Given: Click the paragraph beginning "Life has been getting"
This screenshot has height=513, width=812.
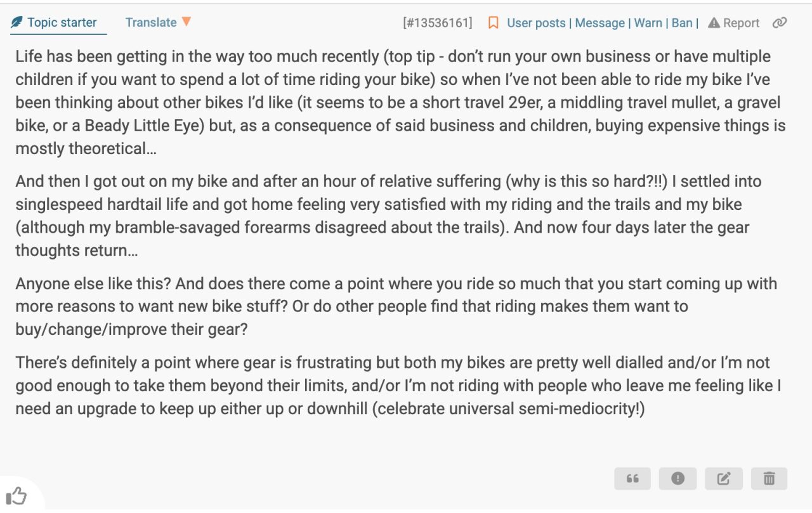Looking at the screenshot, I should click(x=400, y=103).
